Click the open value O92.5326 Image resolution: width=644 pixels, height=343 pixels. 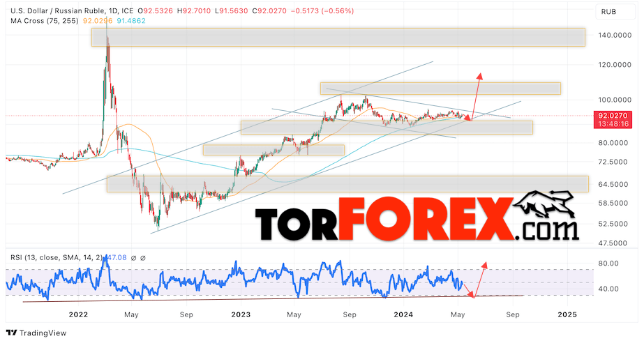(x=156, y=11)
